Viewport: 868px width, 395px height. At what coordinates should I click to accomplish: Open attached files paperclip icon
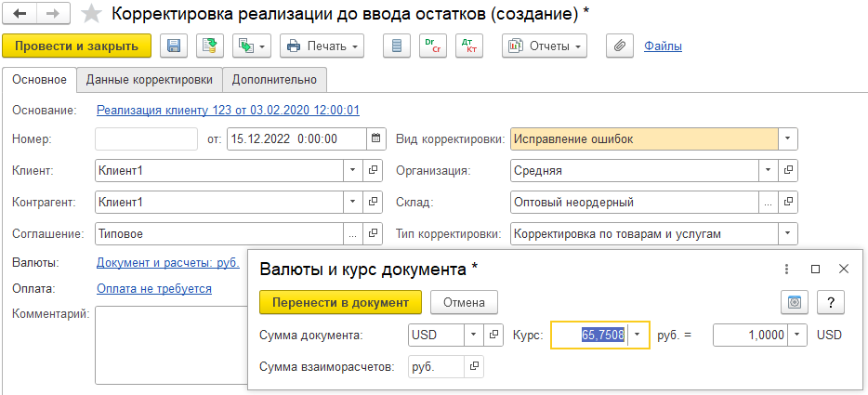pos(619,46)
